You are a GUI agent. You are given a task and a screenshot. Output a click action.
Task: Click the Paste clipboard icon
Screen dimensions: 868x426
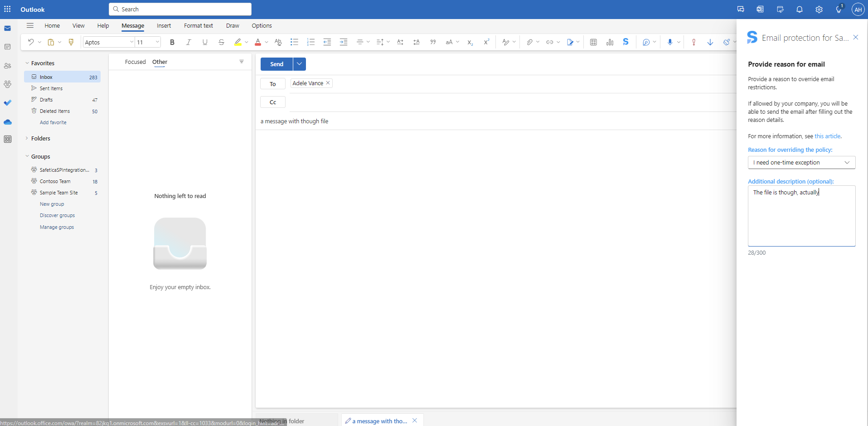[51, 42]
